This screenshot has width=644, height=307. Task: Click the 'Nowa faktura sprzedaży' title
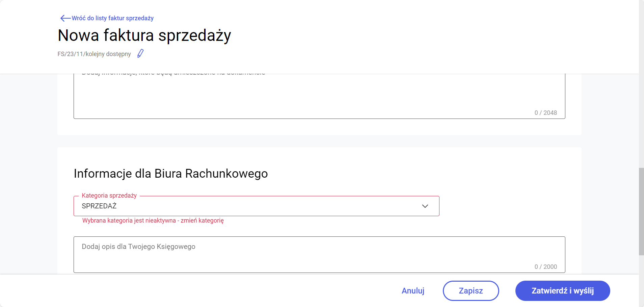click(144, 35)
